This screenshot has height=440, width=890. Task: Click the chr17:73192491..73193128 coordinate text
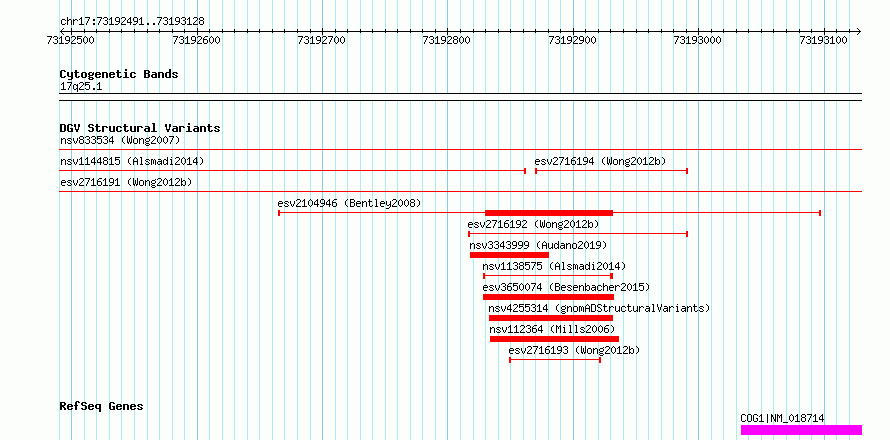point(132,22)
